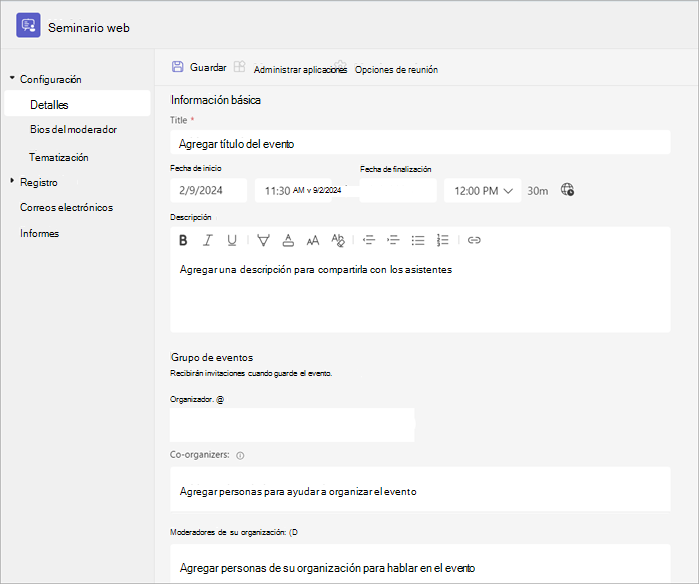
Task: Insert a link in description
Action: 474,240
